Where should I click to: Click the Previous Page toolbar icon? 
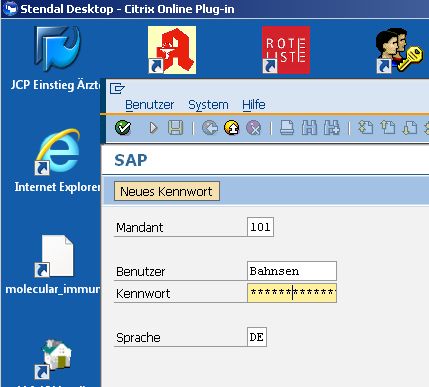[388, 128]
